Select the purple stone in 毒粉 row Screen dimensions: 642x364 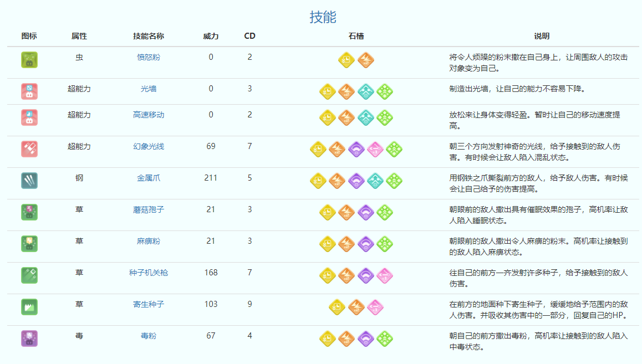pos(365,339)
